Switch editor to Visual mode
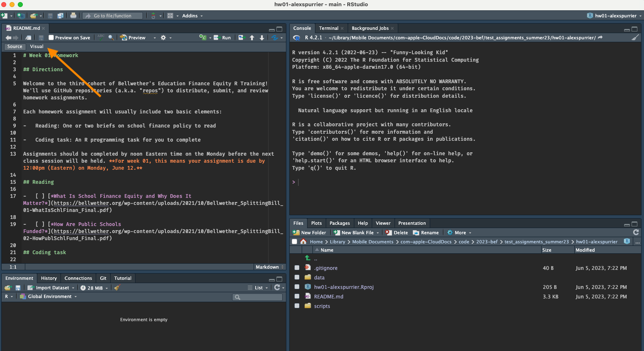This screenshot has width=644, height=351. tap(36, 46)
